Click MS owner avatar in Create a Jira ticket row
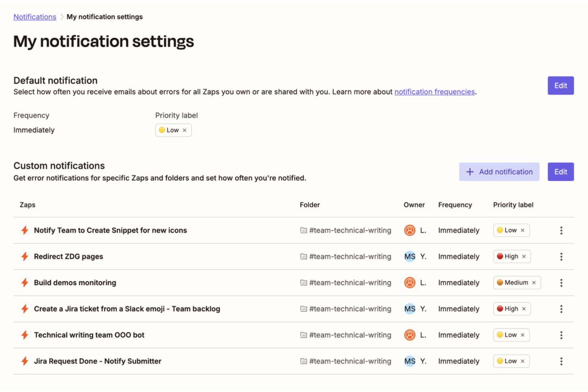 click(410, 309)
